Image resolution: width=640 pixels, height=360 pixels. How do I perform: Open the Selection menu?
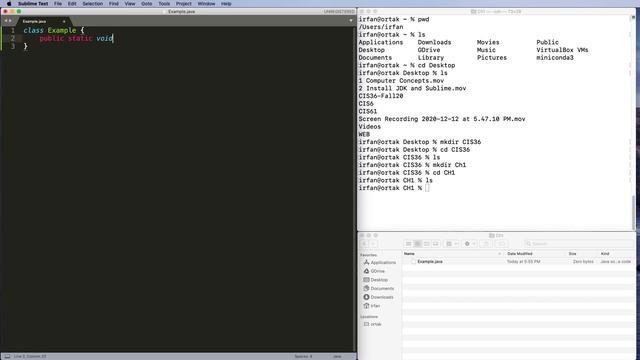tap(93, 4)
